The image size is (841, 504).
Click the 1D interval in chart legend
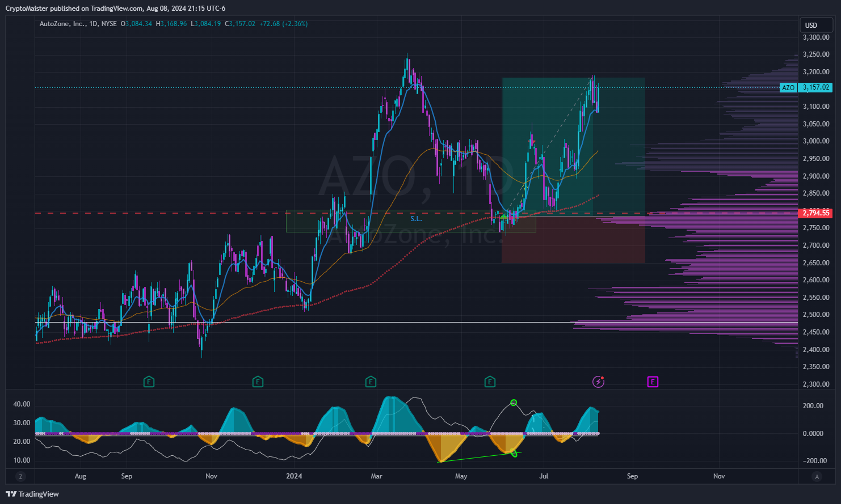(x=94, y=24)
